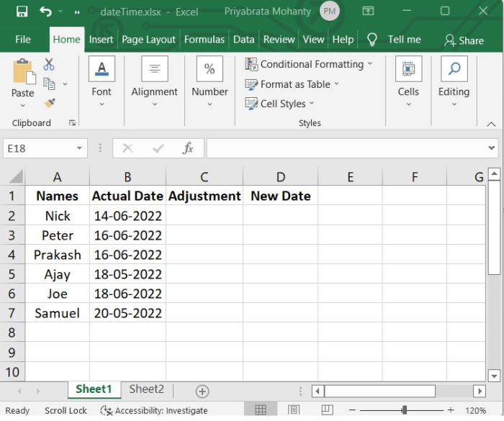Switch to Page Layout view button
The image size is (504, 421).
294,410
